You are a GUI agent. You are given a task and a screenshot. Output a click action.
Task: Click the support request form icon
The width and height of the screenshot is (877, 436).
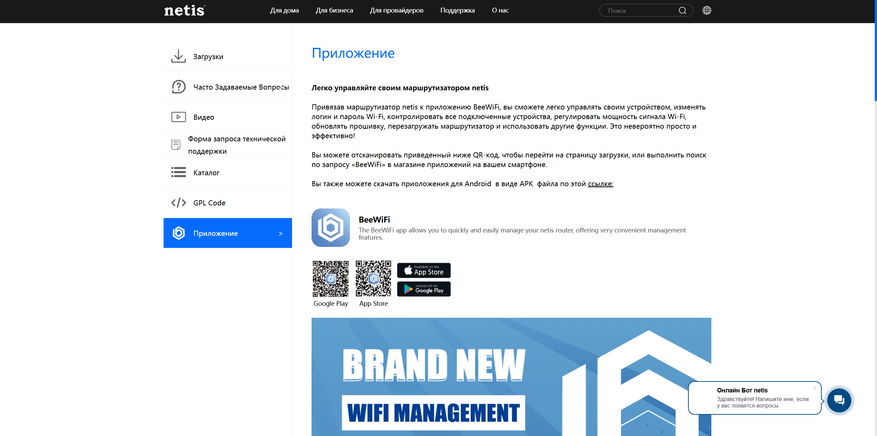[x=176, y=145]
